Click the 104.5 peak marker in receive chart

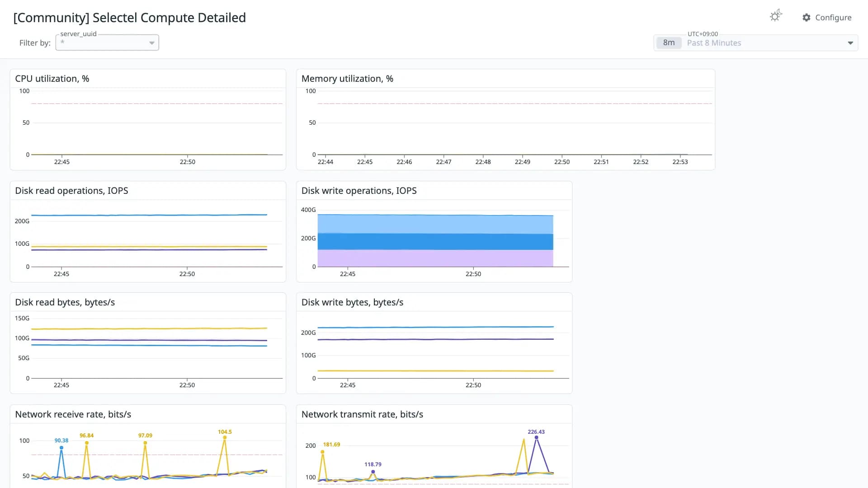point(225,437)
